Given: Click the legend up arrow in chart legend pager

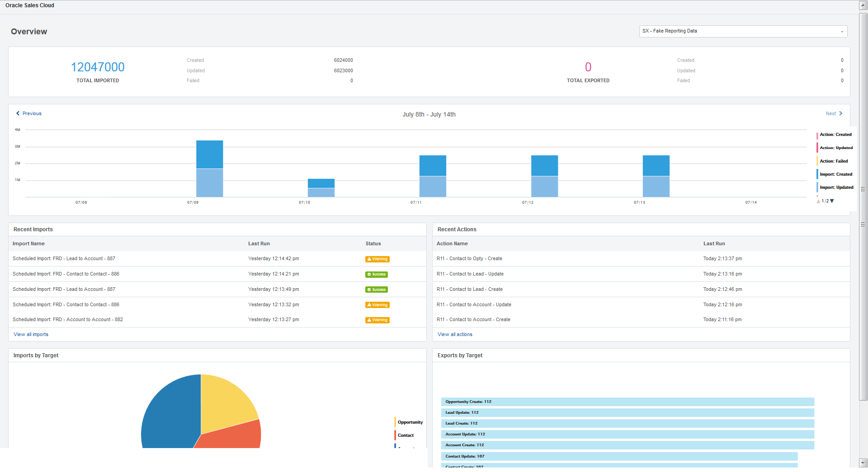Looking at the screenshot, I should click(x=818, y=201).
